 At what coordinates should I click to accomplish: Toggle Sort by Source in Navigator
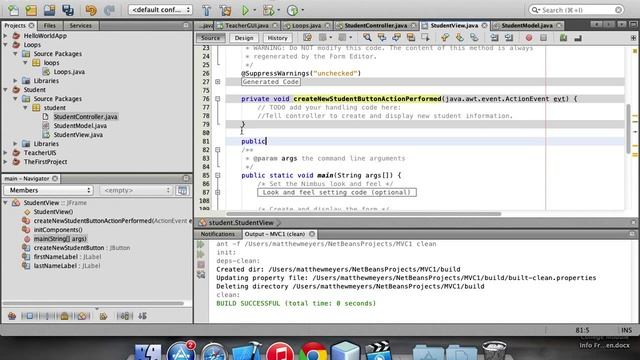pos(142,316)
